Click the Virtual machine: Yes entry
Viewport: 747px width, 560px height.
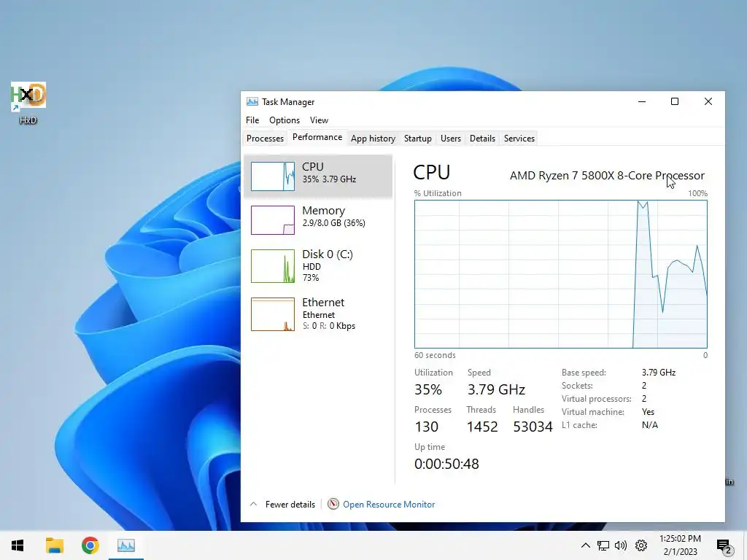point(608,412)
